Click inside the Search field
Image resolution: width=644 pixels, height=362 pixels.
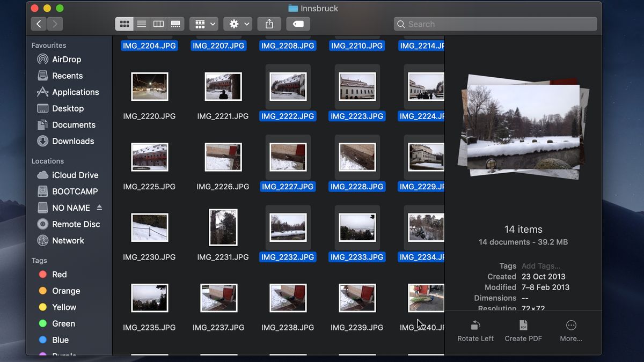(495, 24)
